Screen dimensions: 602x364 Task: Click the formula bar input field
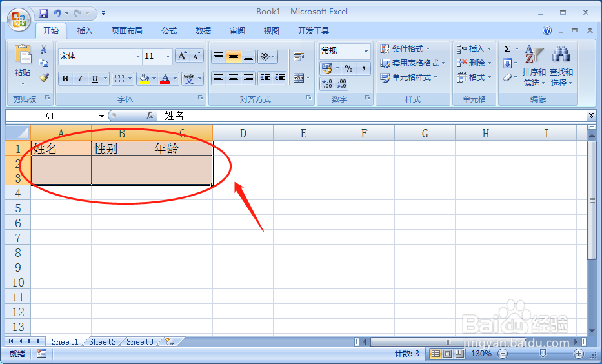coord(372,116)
